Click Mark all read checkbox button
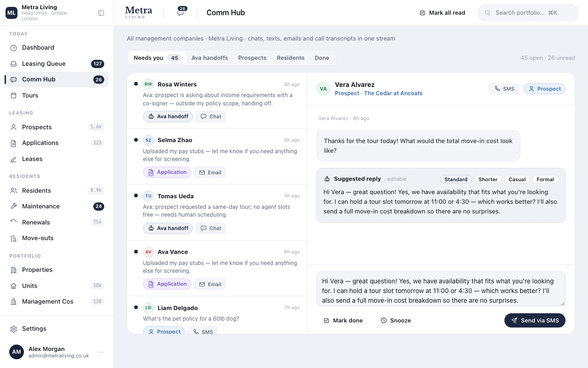Image resolution: width=588 pixels, height=368 pixels. click(442, 13)
